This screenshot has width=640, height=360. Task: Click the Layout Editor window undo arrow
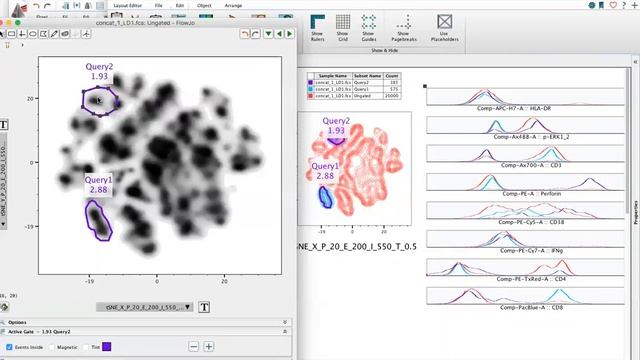(37, 6)
